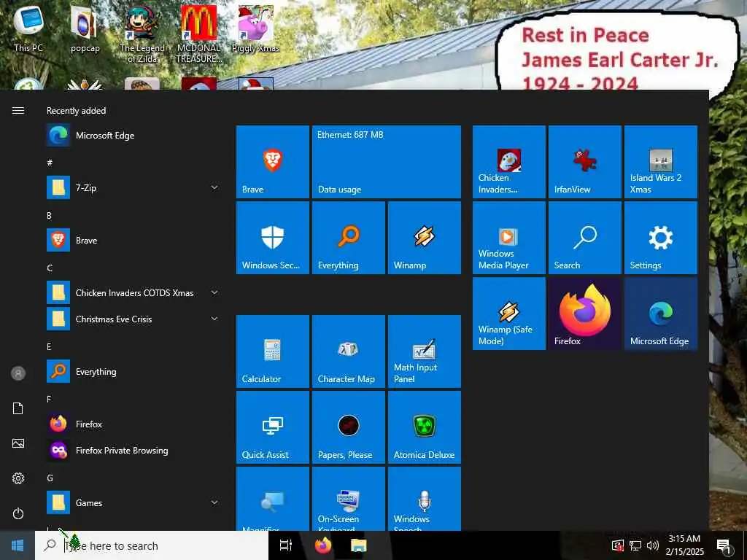This screenshot has width=747, height=560.
Task: Launch the Papers, Please tile
Action: tap(348, 427)
